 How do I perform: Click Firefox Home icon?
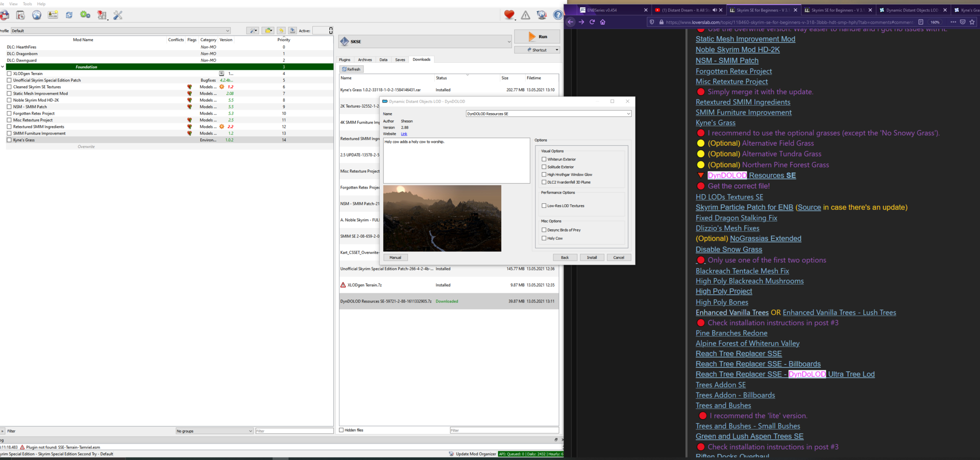[x=603, y=22]
